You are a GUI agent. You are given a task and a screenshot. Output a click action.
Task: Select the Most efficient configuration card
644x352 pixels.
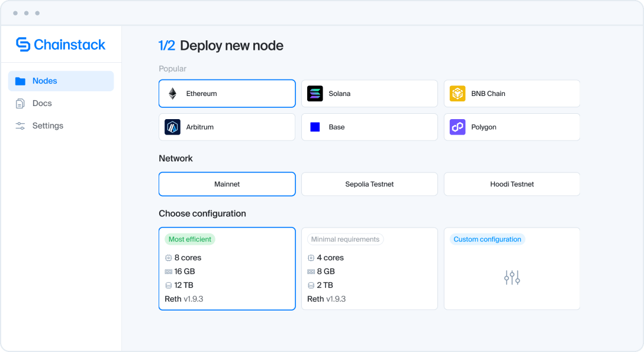pyautogui.click(x=227, y=268)
